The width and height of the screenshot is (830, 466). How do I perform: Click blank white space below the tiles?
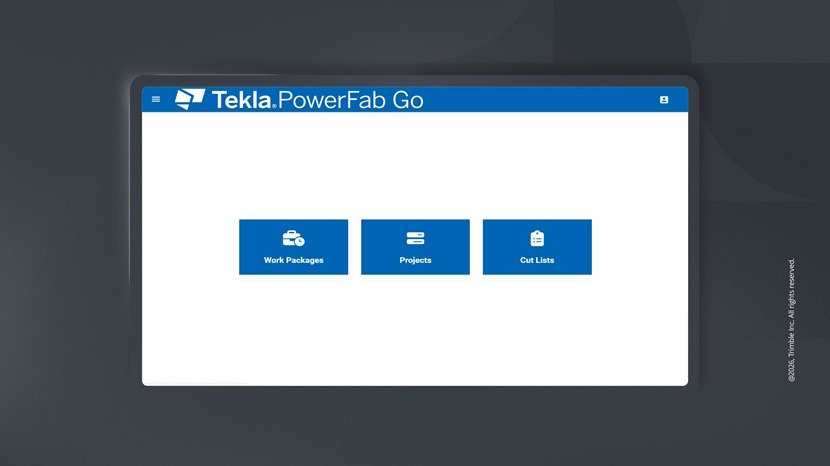(415, 330)
